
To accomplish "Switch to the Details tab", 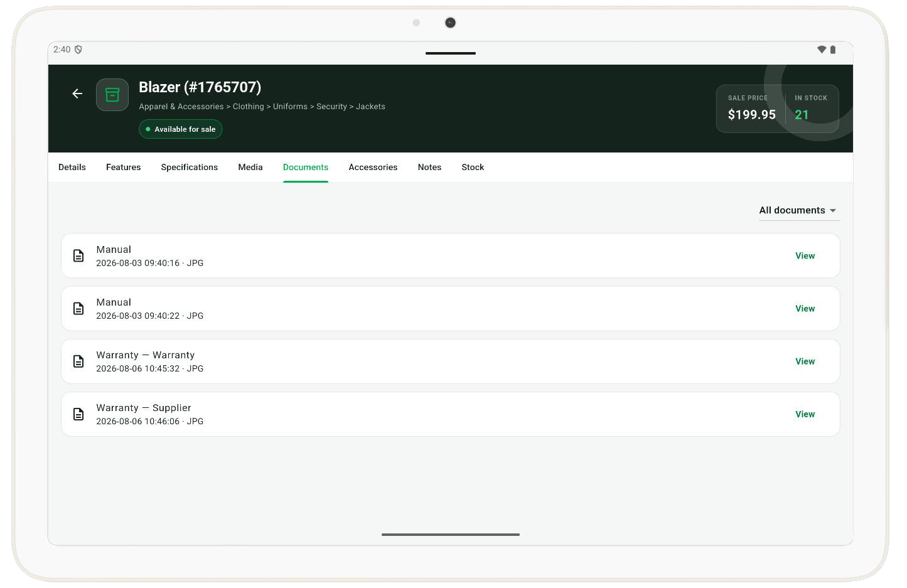I will (72, 167).
